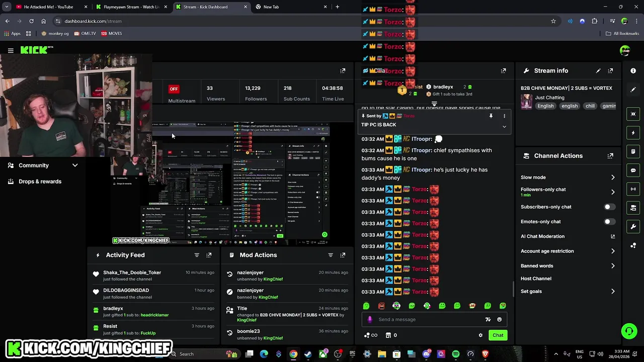
Task: Open FuckUp gifted sub link
Action: click(148, 333)
